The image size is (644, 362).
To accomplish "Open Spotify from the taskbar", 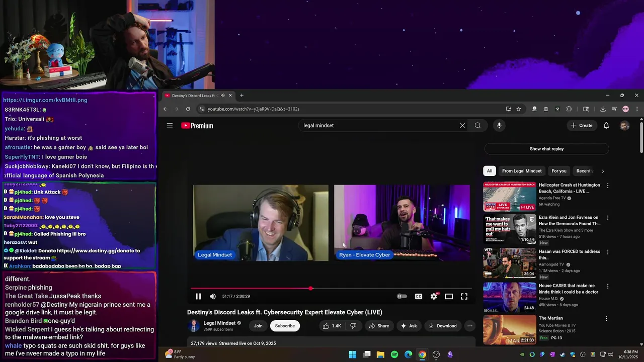I will (394, 354).
